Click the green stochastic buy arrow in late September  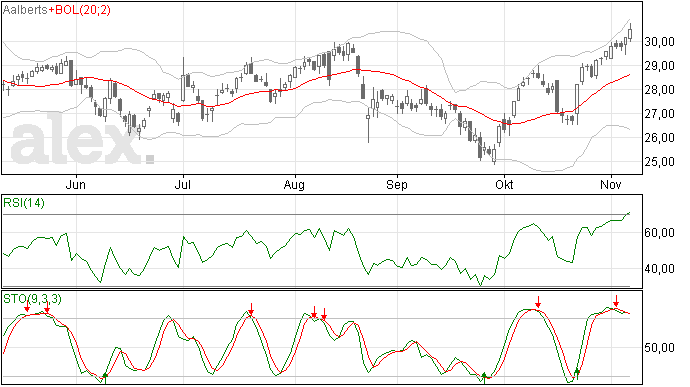(x=484, y=378)
